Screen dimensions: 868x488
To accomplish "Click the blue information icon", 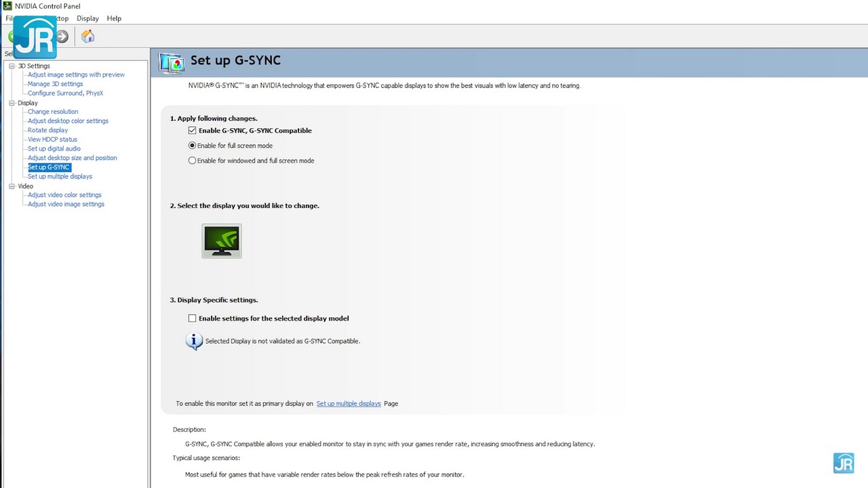I will coord(194,341).
